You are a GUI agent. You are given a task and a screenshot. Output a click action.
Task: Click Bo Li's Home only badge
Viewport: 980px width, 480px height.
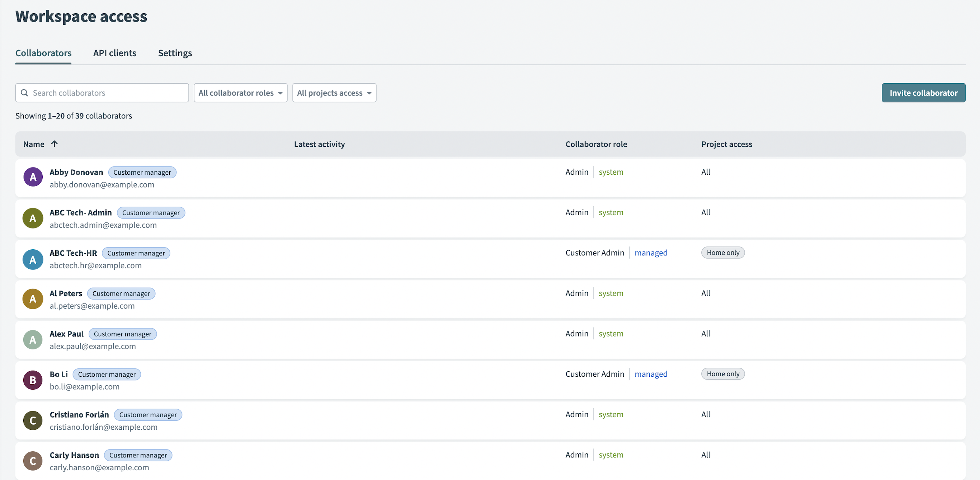pos(723,374)
